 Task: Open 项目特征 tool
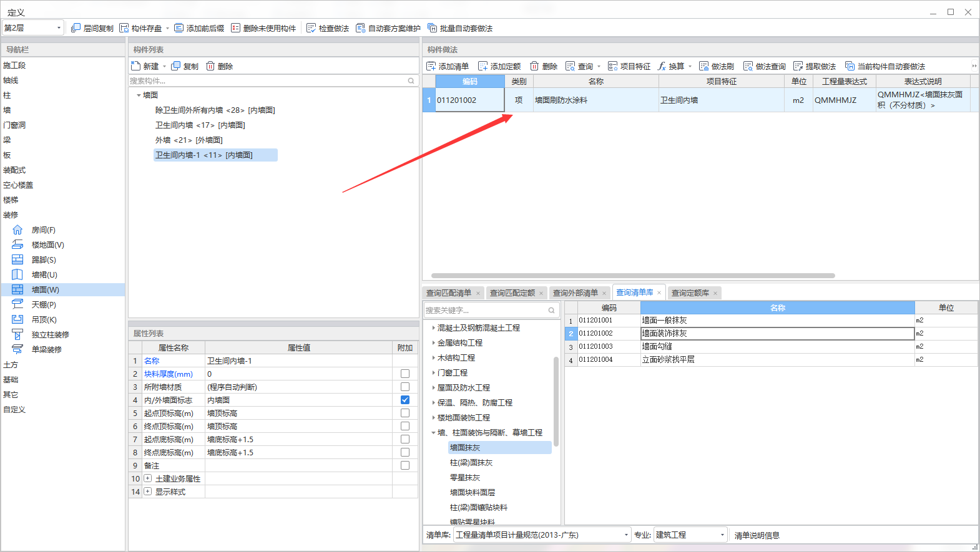tap(629, 66)
